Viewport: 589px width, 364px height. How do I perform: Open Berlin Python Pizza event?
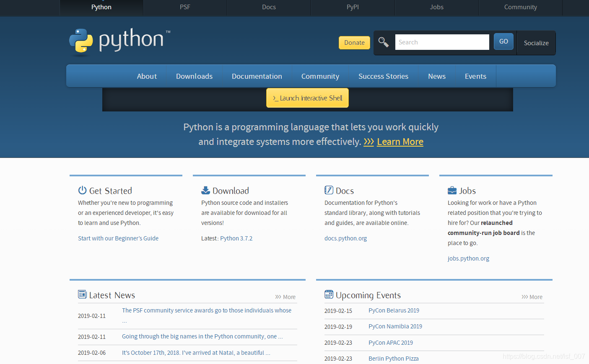[394, 359]
